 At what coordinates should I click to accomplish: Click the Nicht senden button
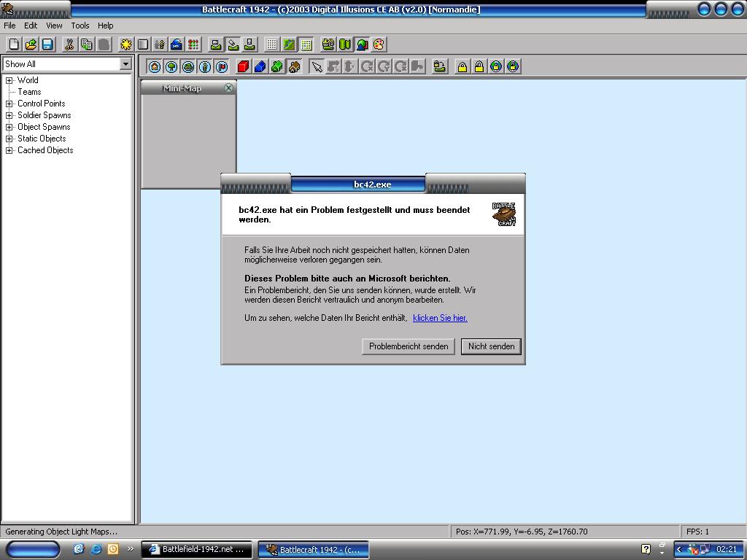pyautogui.click(x=491, y=346)
